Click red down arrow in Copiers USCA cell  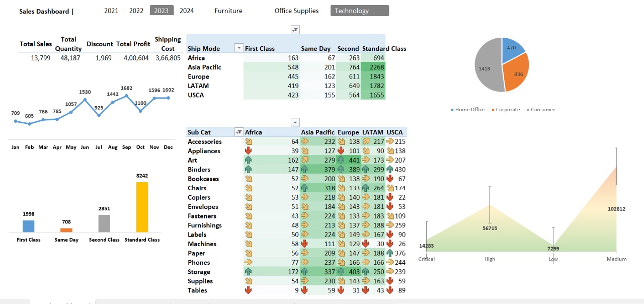click(390, 197)
